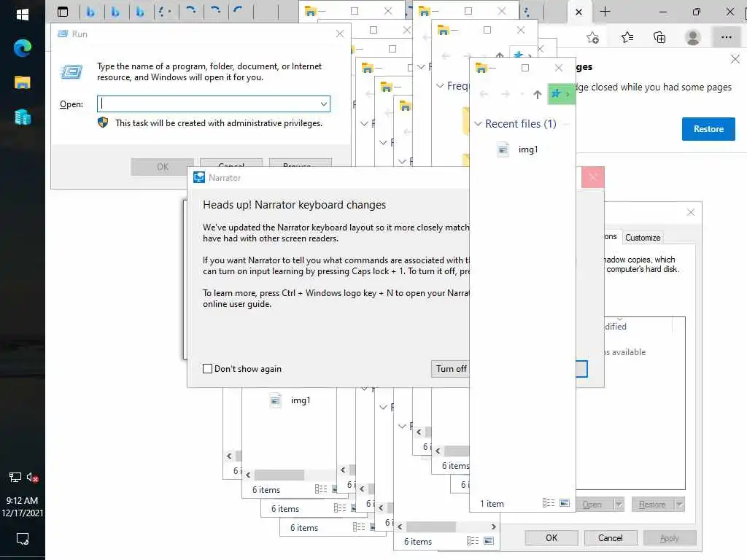This screenshot has width=747, height=560.
Task: Click Restore in the Edge prompt
Action: pos(708,129)
